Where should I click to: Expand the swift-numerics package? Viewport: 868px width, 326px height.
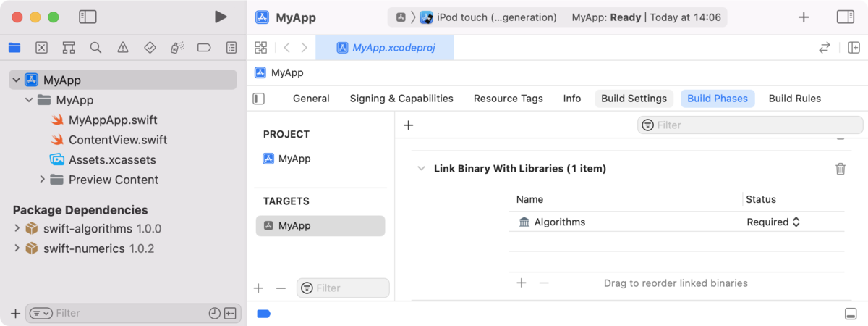pyautogui.click(x=17, y=248)
